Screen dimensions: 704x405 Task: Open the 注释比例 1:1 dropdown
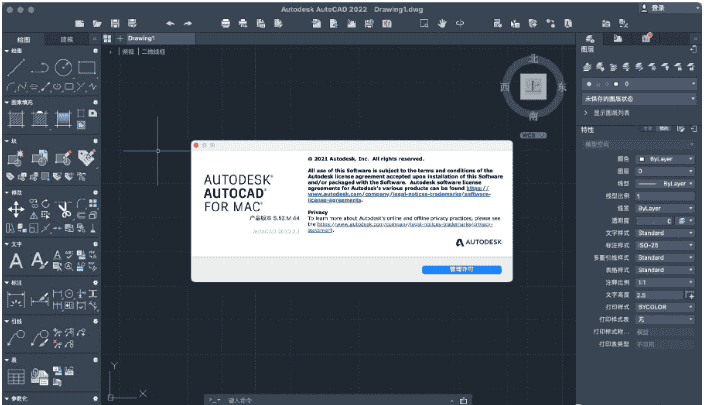pos(665,282)
